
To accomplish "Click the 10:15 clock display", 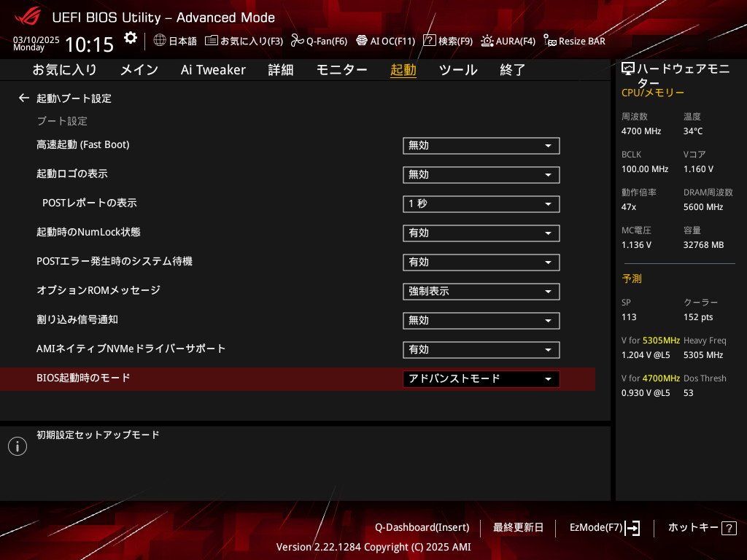I will coord(89,44).
